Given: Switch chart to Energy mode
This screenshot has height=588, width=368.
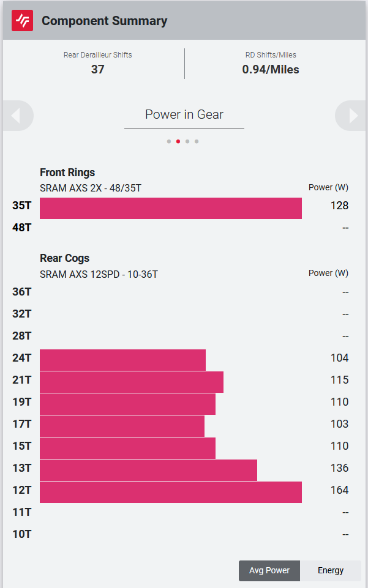Looking at the screenshot, I should (x=331, y=570).
